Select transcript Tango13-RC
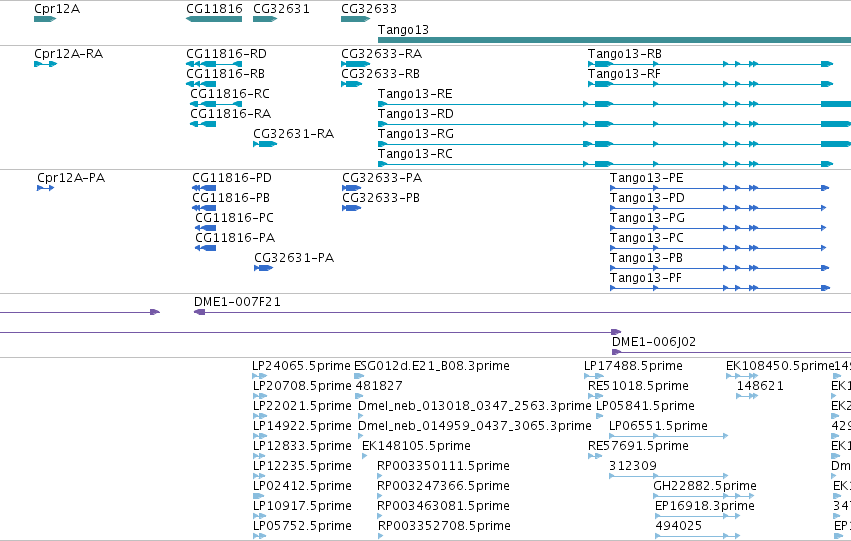The width and height of the screenshot is (851, 541). tap(415, 154)
